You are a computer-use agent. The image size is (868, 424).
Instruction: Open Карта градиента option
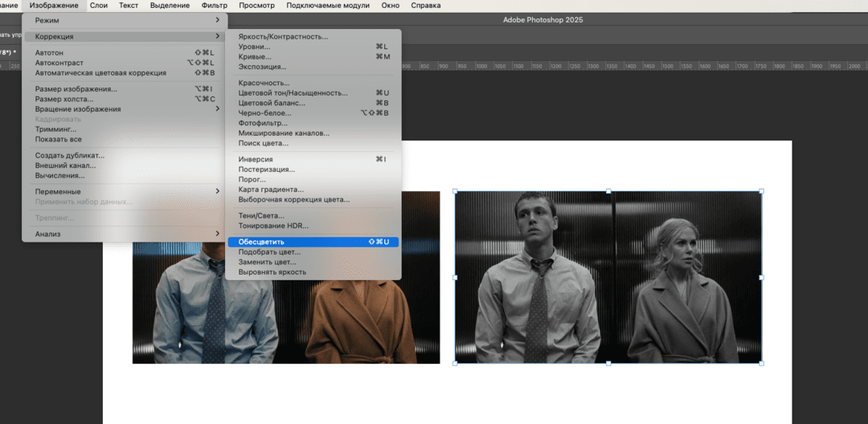click(271, 190)
